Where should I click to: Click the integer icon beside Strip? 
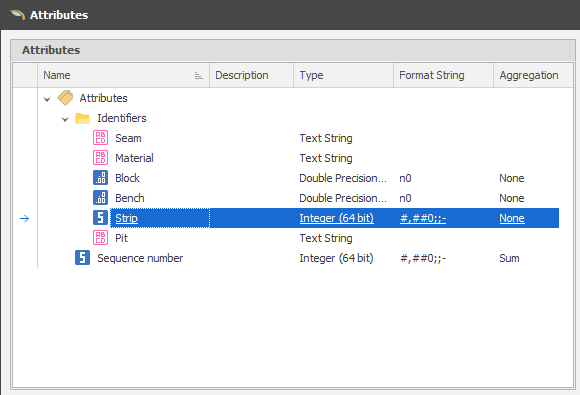coord(100,218)
